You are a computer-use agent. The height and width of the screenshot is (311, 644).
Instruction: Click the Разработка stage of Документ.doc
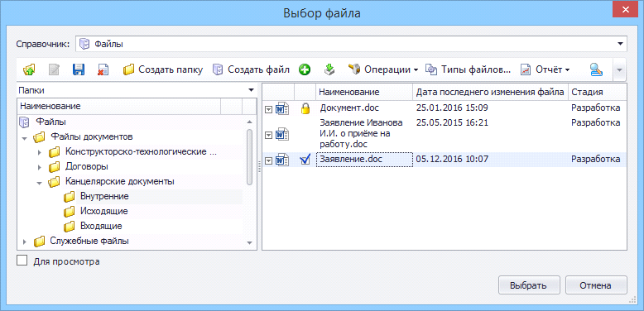click(595, 108)
